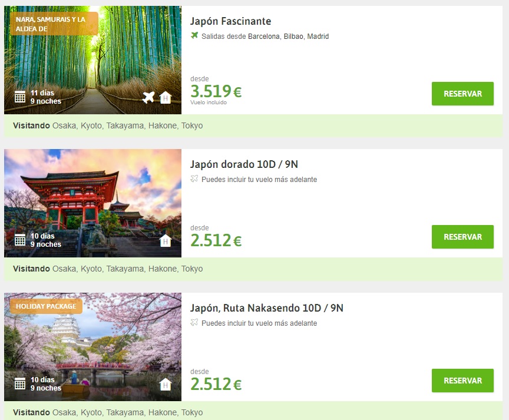
Task: Open the Japón dorado 10D / 9N title
Action: pos(244,164)
